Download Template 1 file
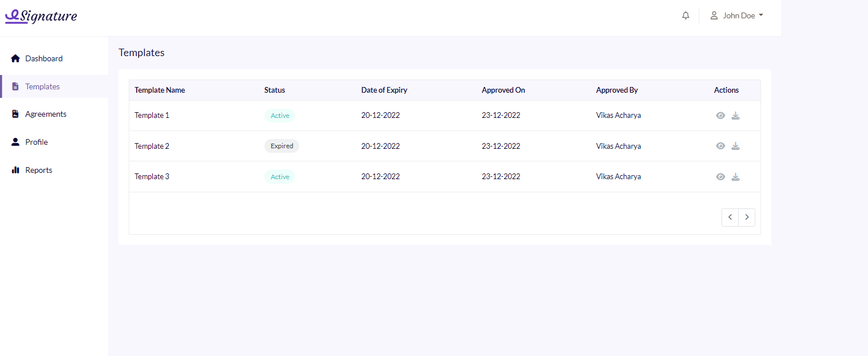868x356 pixels. point(736,116)
